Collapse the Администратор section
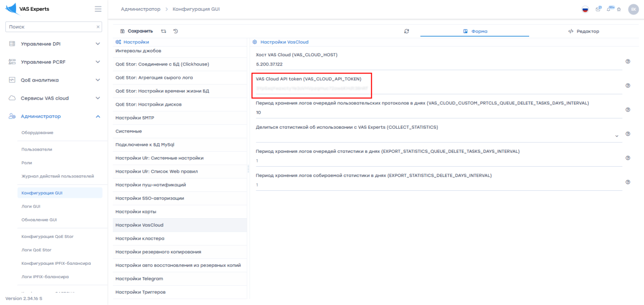This screenshot has width=644, height=305. (98, 116)
